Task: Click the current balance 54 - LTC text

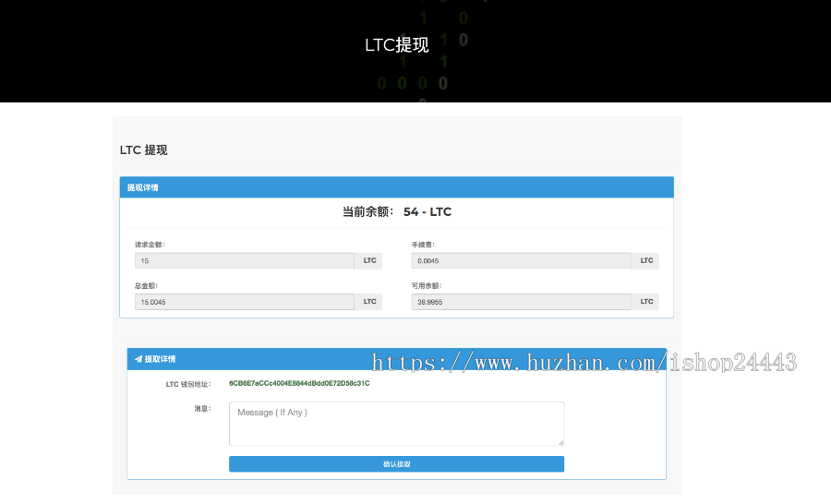Action: tap(428, 212)
